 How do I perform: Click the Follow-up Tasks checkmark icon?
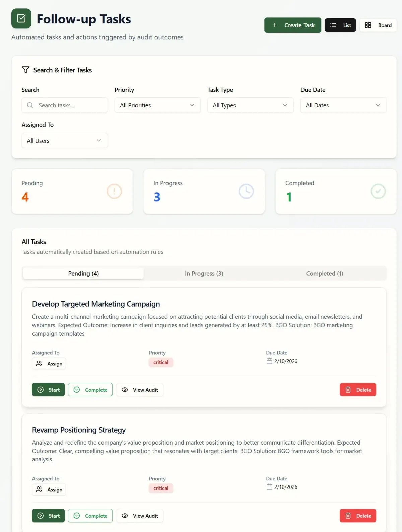(x=21, y=19)
